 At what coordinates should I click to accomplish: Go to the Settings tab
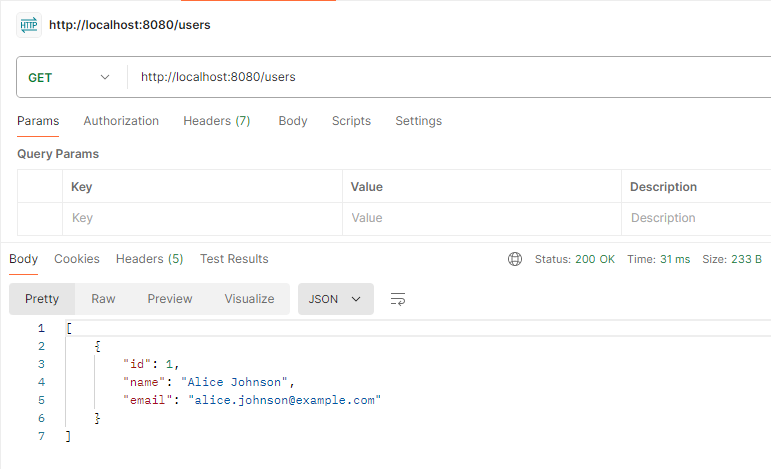(x=418, y=121)
